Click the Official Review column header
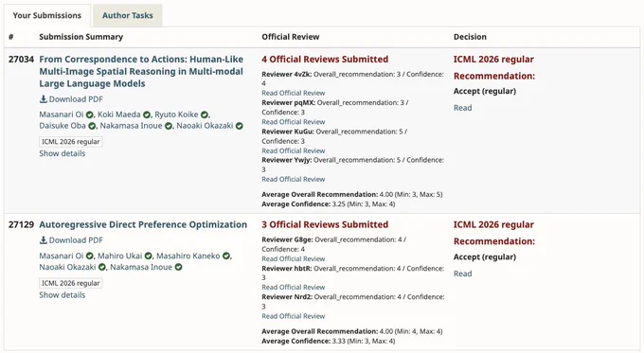This screenshot has height=353, width=644. click(x=291, y=37)
